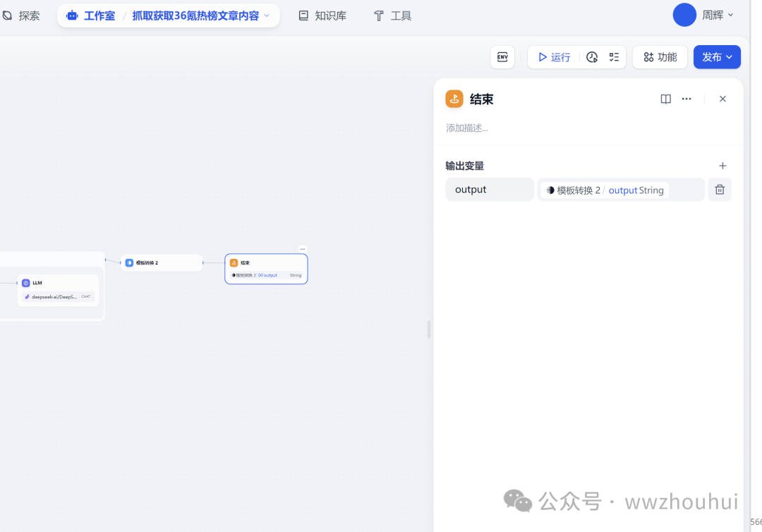
Task: Expand the app name dropdown in breadcrumb
Action: 267,16
